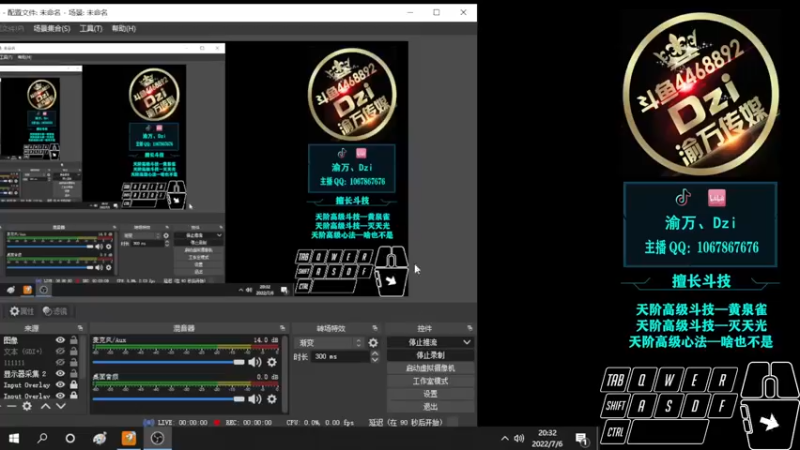Open Cortana circle on taskbar
800x450 pixels.
point(70,438)
